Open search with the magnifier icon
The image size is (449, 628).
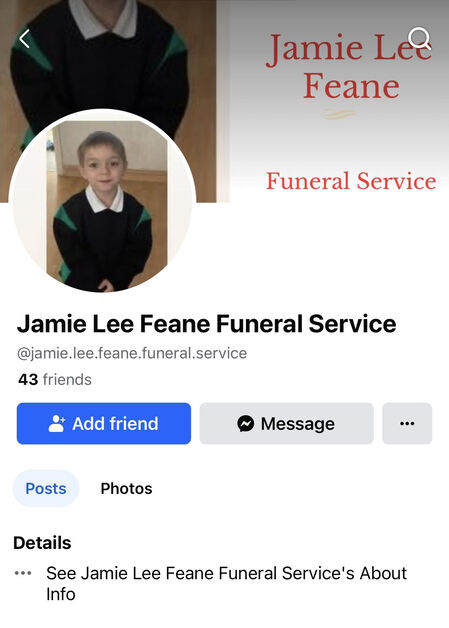pos(419,38)
